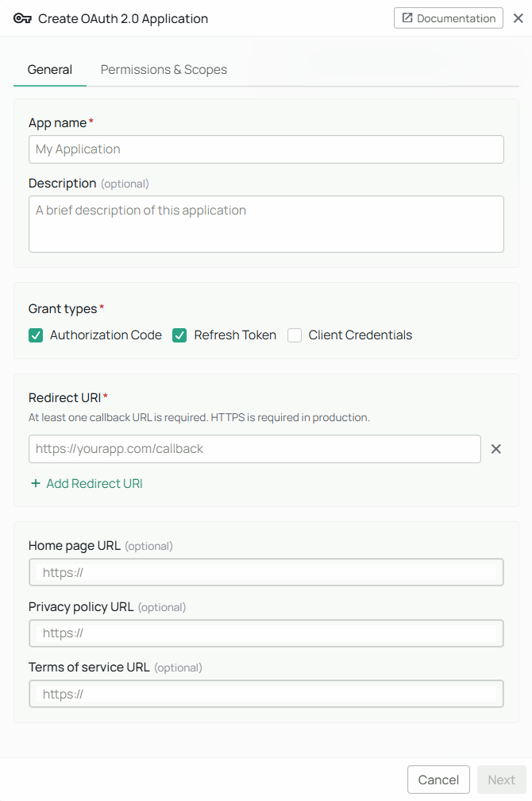Viewport: 532px width, 801px height.
Task: Click the 'Description' label text
Action: [x=62, y=184]
